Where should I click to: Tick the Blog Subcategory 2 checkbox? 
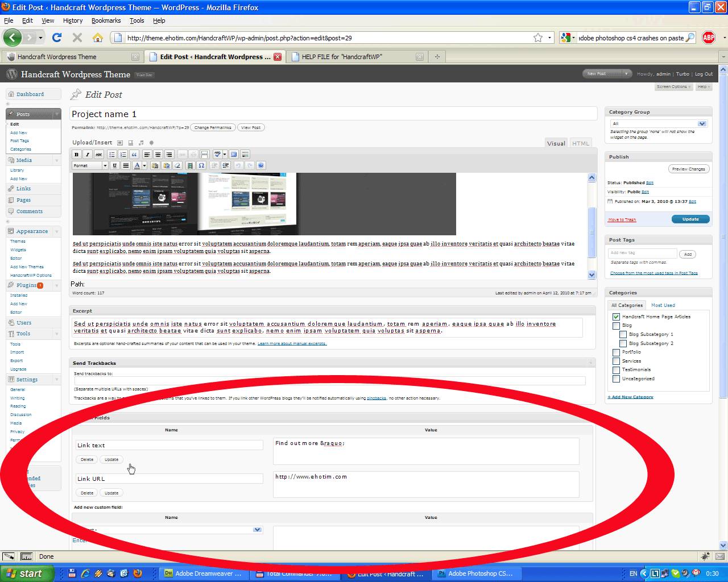tap(623, 343)
